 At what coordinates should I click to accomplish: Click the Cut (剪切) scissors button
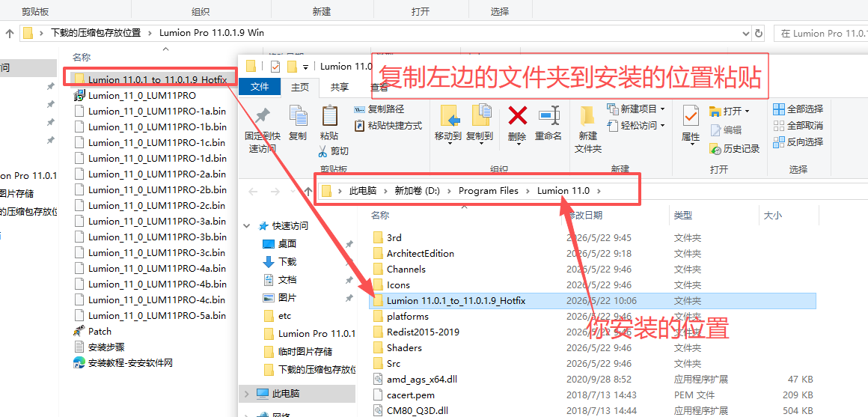tap(333, 150)
